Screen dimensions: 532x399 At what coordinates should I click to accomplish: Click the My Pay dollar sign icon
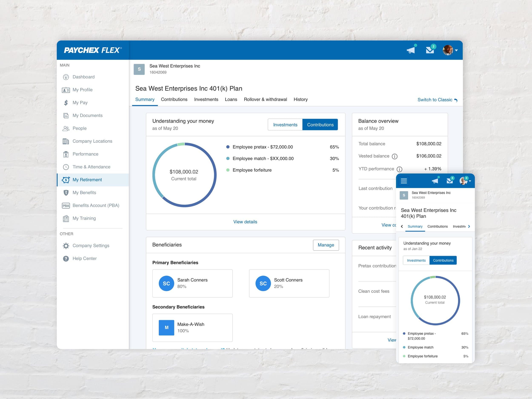click(66, 103)
